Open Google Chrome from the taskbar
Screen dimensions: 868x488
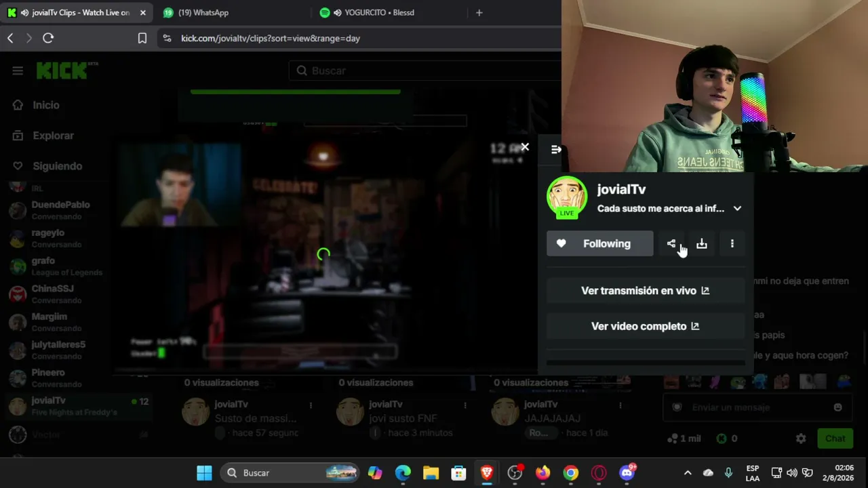pyautogui.click(x=571, y=473)
